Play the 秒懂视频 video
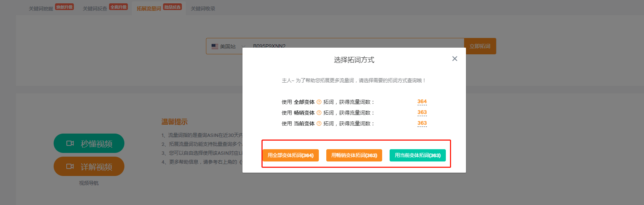Viewport: 644px width, 205px height. point(89,143)
